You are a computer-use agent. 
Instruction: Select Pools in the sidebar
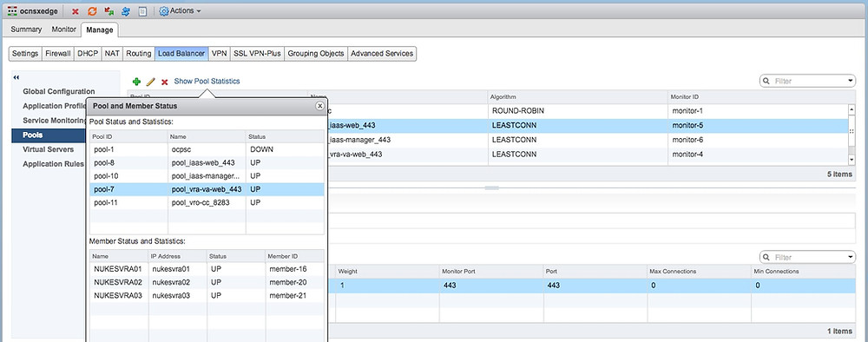pos(49,135)
